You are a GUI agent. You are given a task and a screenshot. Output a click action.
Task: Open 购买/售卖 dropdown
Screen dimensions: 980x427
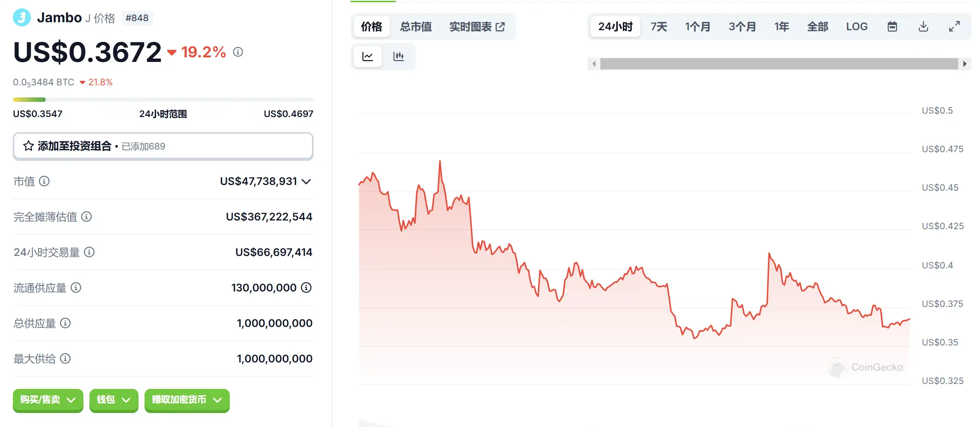pos(48,400)
